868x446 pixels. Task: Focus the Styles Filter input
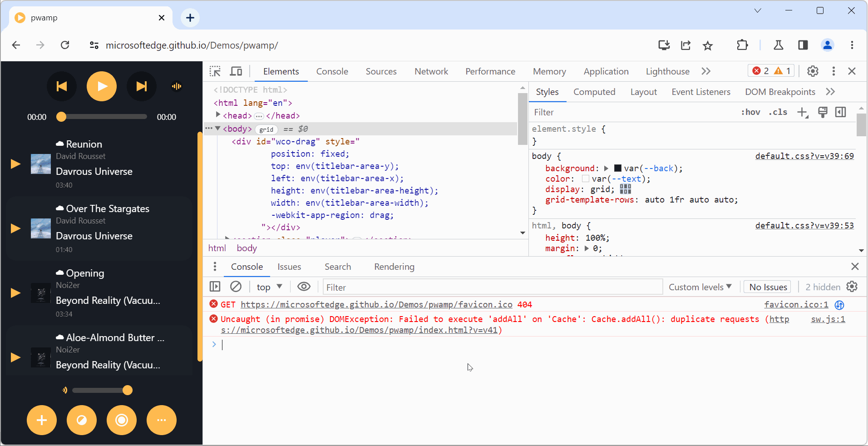(x=633, y=112)
